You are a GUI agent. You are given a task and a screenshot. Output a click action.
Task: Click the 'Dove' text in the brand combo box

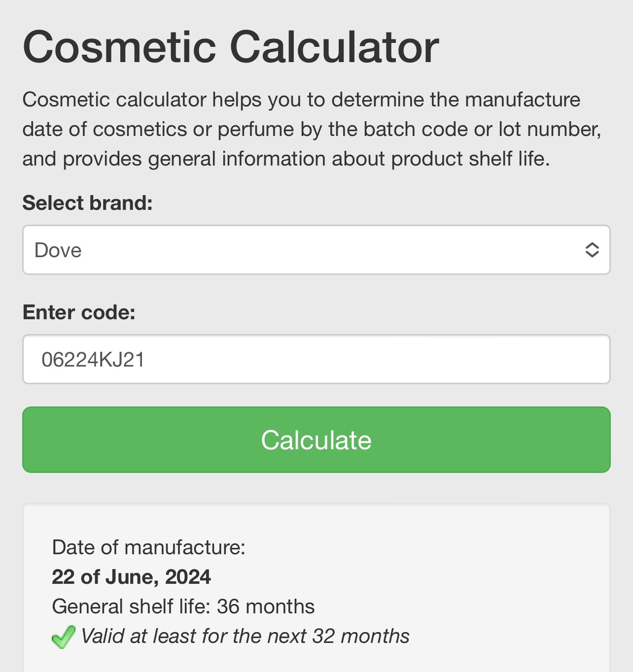click(x=58, y=250)
